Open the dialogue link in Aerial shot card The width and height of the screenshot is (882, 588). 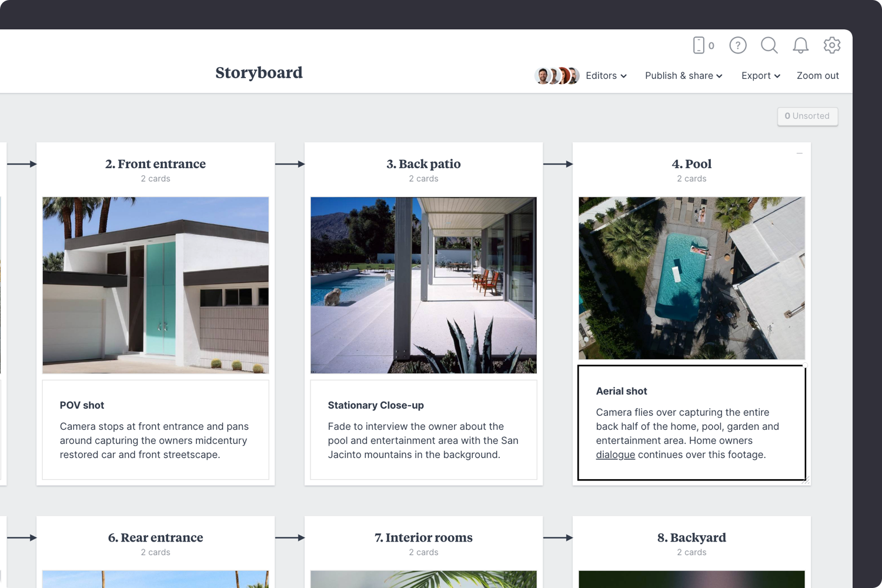pos(615,455)
